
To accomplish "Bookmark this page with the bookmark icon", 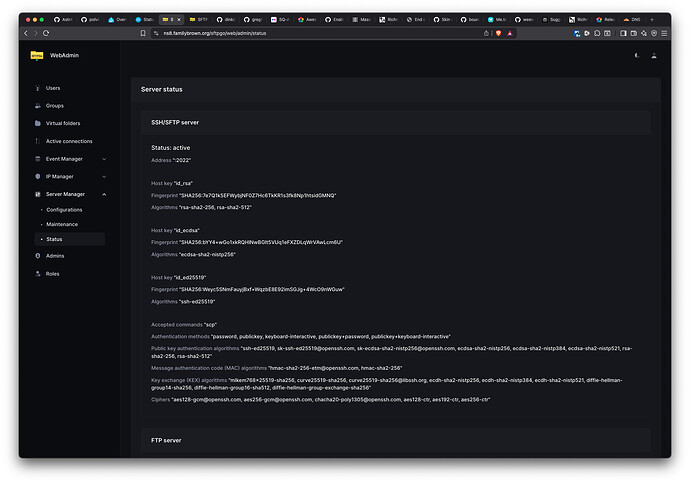I will [x=143, y=33].
